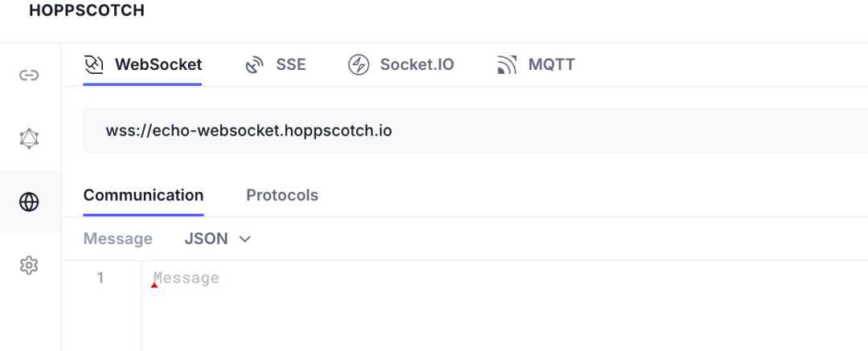Click the signal icon beside MQTT
This screenshot has height=351, width=868.
[507, 64]
